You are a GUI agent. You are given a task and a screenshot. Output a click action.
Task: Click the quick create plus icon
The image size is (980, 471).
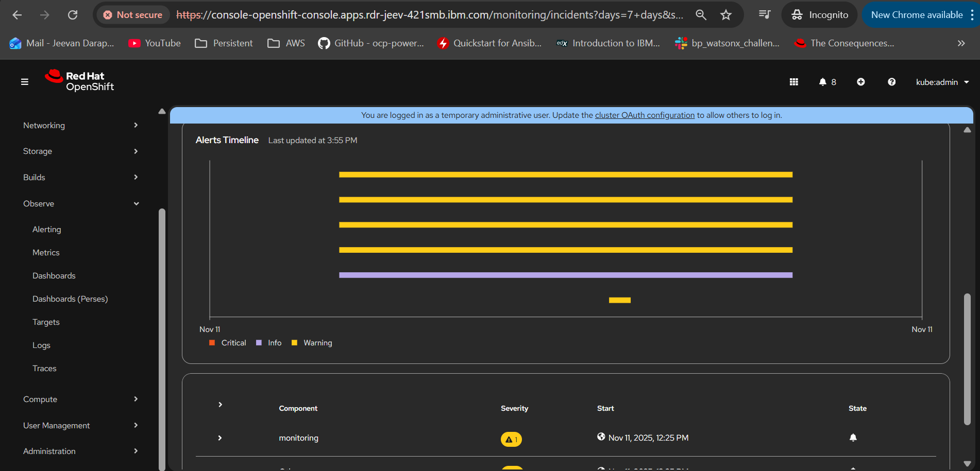[x=860, y=82]
